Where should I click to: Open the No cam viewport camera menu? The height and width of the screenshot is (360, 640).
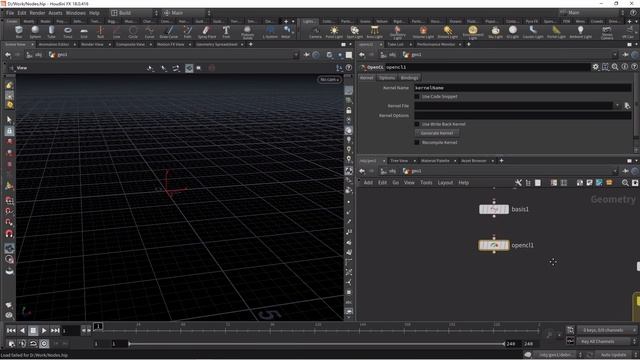(x=329, y=79)
